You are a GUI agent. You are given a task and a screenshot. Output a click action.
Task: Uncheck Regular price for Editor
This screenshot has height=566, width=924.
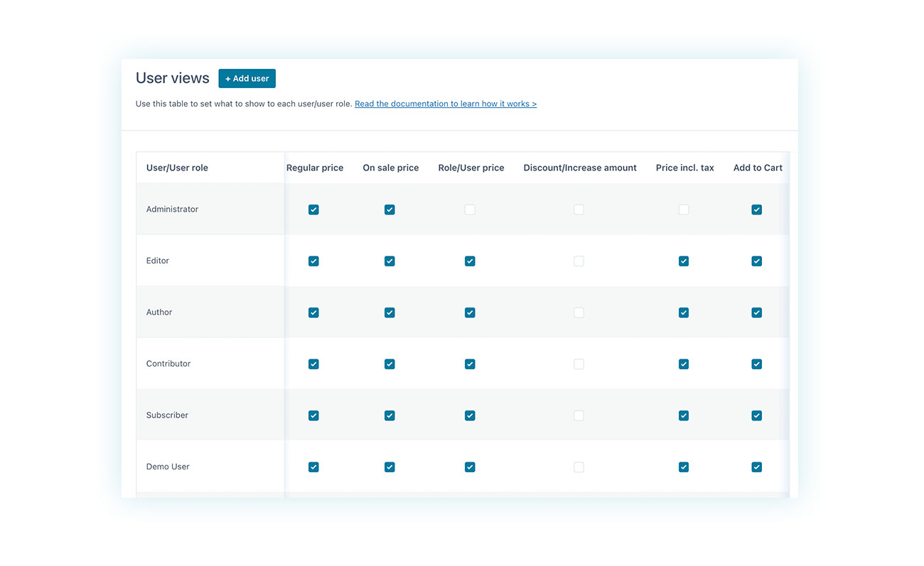click(x=313, y=261)
